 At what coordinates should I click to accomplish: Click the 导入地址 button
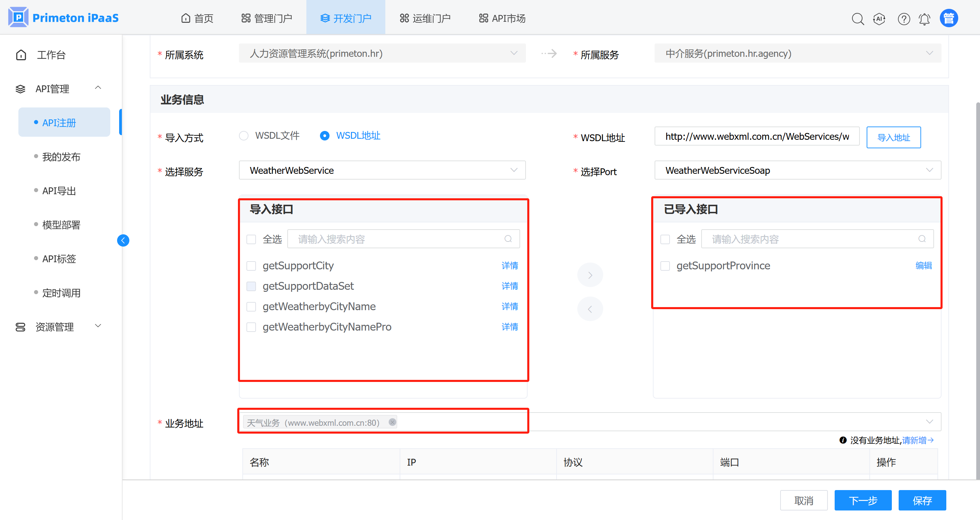tap(893, 137)
